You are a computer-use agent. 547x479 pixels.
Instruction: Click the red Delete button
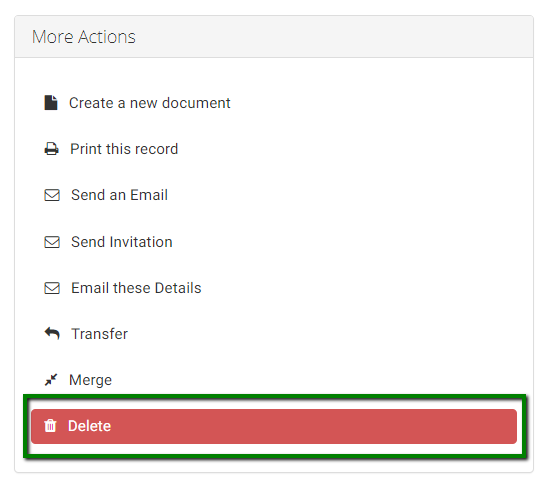[274, 426]
